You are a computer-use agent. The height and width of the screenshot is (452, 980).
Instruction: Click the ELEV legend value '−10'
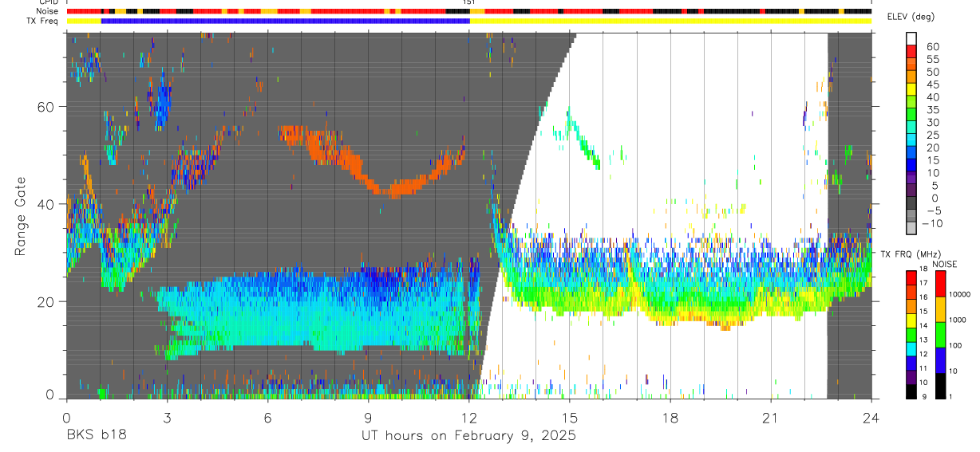point(932,223)
